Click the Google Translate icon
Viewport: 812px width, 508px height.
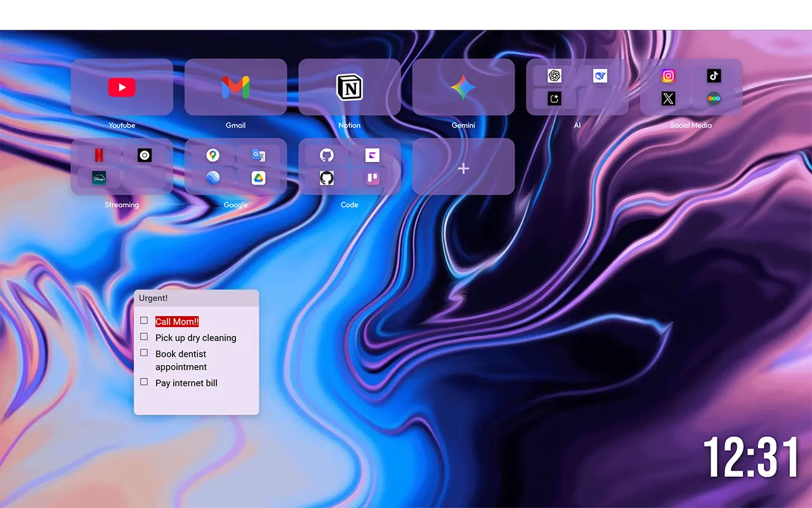click(258, 155)
